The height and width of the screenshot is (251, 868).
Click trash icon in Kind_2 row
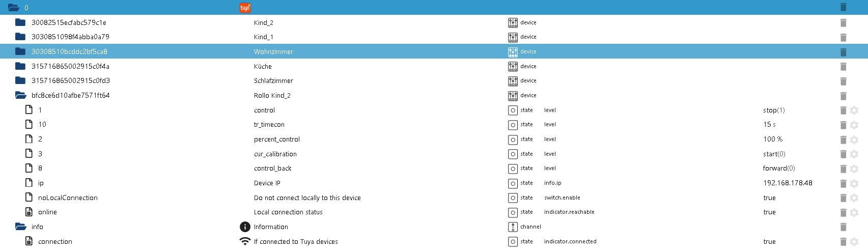coord(843,23)
